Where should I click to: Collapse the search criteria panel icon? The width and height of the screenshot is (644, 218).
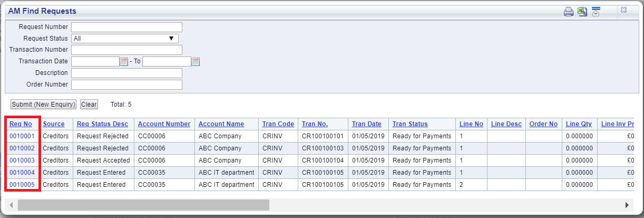pyautogui.click(x=596, y=12)
